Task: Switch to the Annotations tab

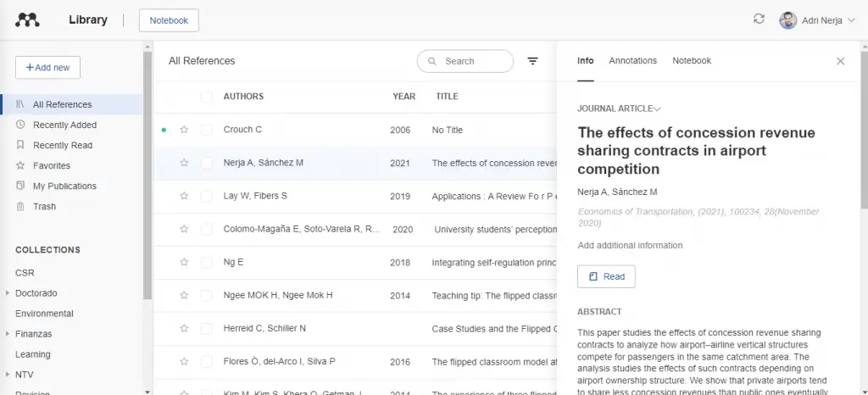Action: point(632,61)
